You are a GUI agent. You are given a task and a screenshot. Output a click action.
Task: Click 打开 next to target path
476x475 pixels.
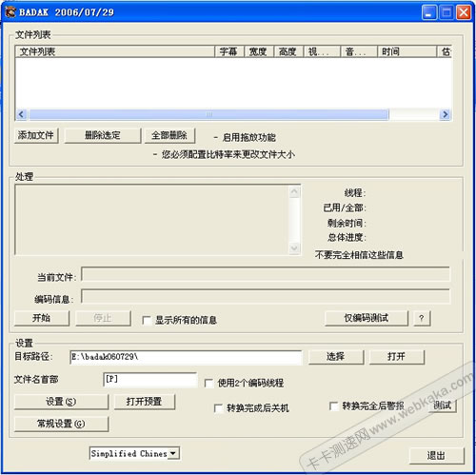(397, 357)
